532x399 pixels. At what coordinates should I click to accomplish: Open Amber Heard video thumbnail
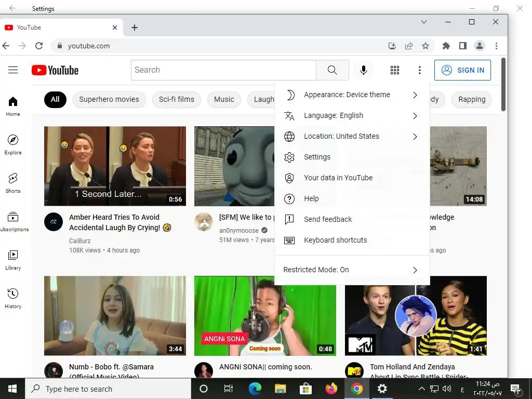(x=115, y=166)
